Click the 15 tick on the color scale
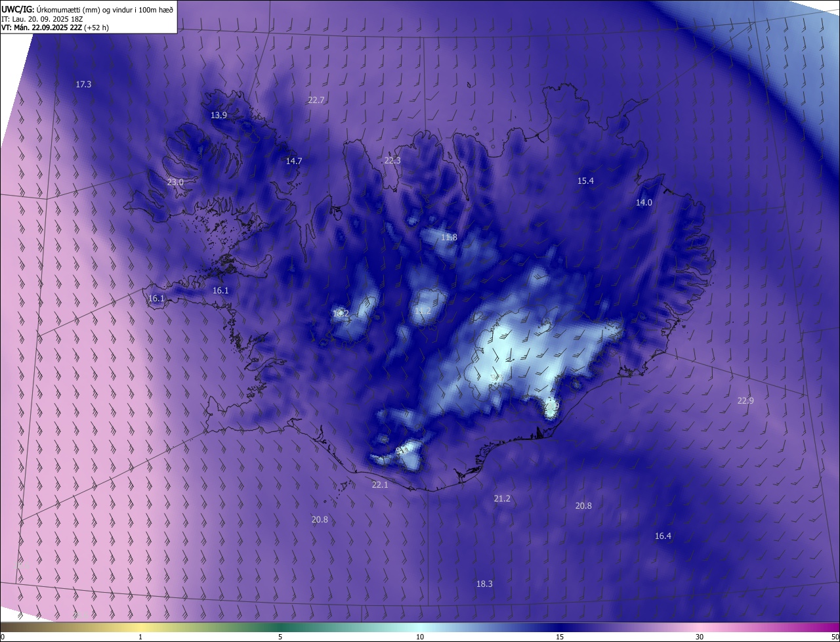This screenshot has height=642, width=840. click(x=560, y=637)
